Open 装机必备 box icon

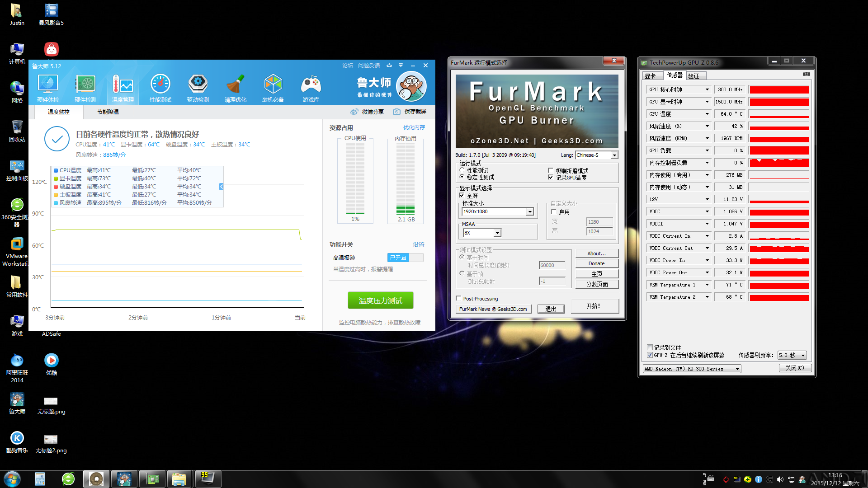click(273, 89)
